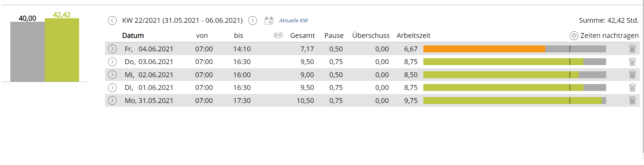Open the calendar date picker icon
The height and width of the screenshot is (165, 644).
pos(269,21)
